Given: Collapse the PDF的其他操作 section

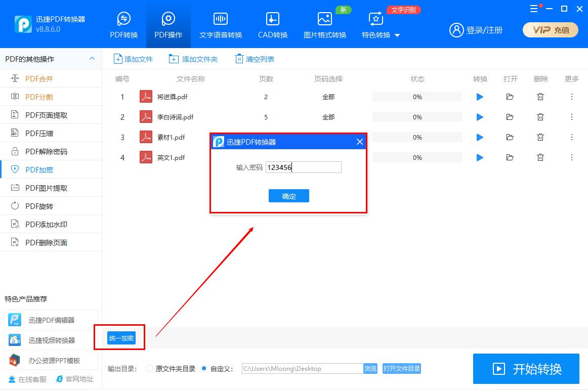Looking at the screenshot, I should click(92, 59).
